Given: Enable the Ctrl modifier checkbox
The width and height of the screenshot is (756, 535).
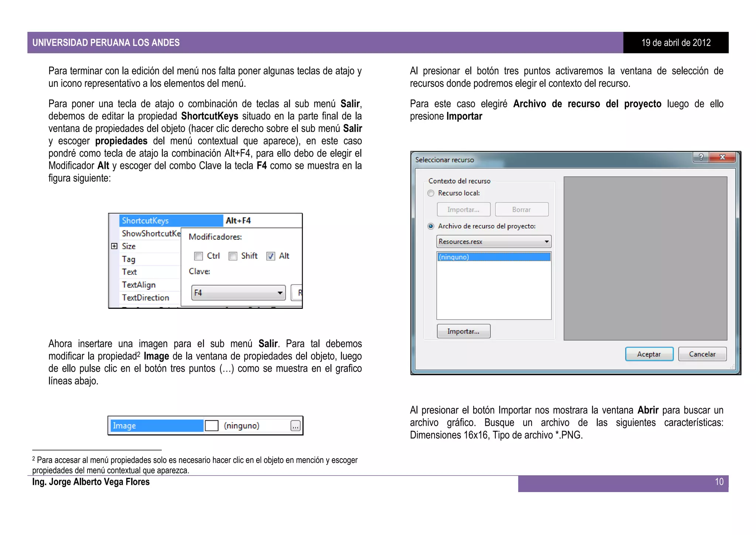Looking at the screenshot, I should click(x=199, y=256).
